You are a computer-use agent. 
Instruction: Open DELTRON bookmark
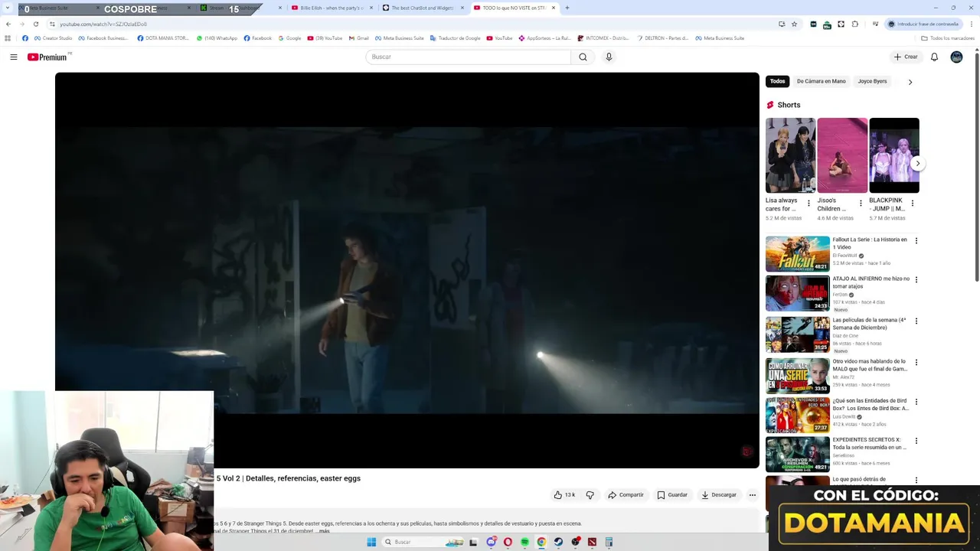(662, 37)
